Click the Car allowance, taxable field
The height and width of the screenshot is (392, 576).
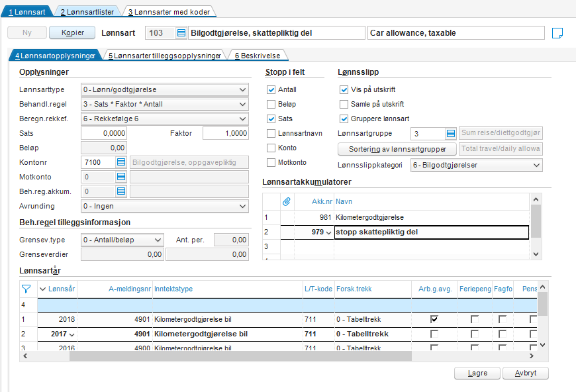456,33
